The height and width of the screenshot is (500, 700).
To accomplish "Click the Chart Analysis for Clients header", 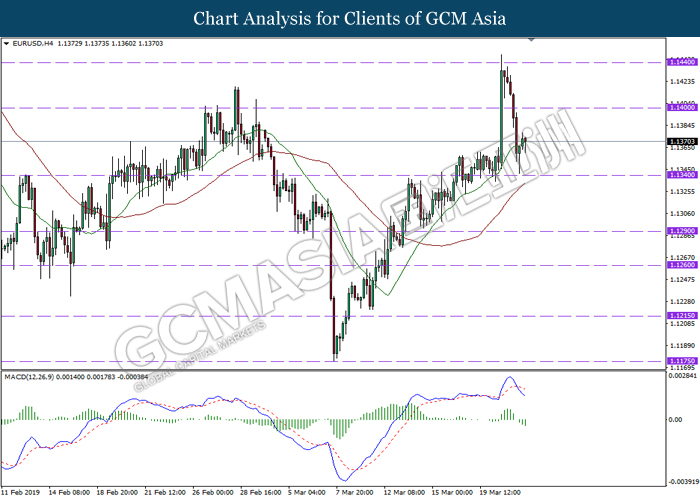I will 350,19.
